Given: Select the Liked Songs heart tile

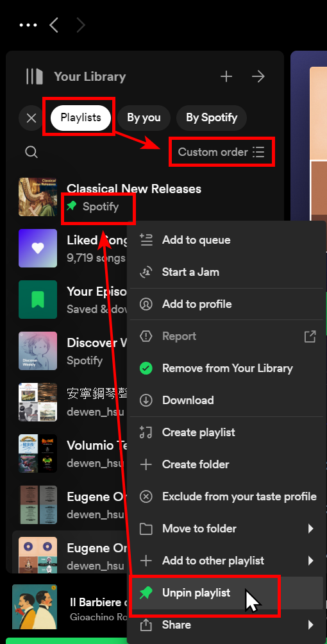Looking at the screenshot, I should pyautogui.click(x=38, y=248).
